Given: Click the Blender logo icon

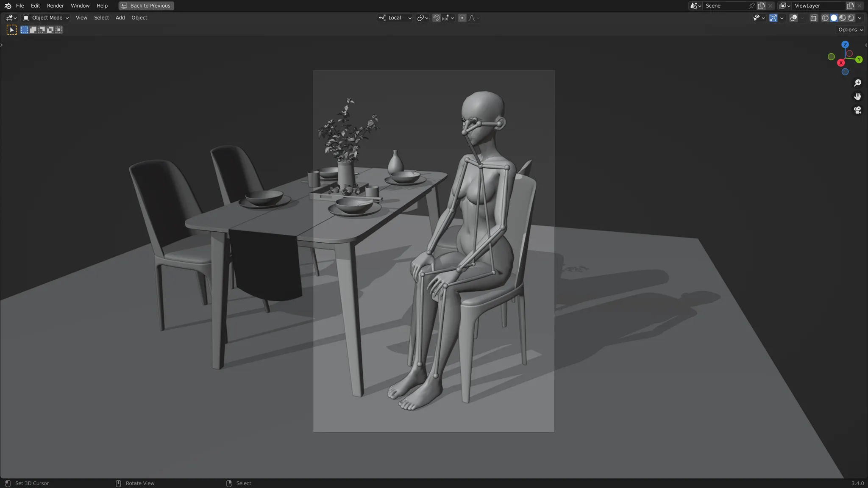Looking at the screenshot, I should click(8, 6).
